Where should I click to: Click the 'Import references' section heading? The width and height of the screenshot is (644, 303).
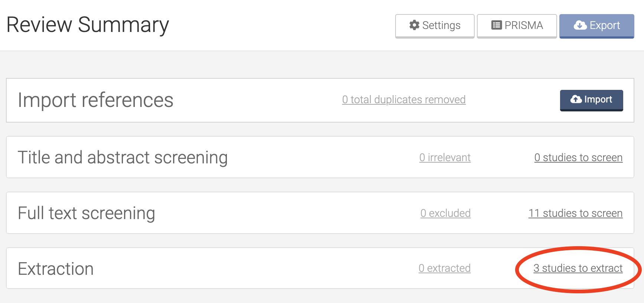[95, 100]
